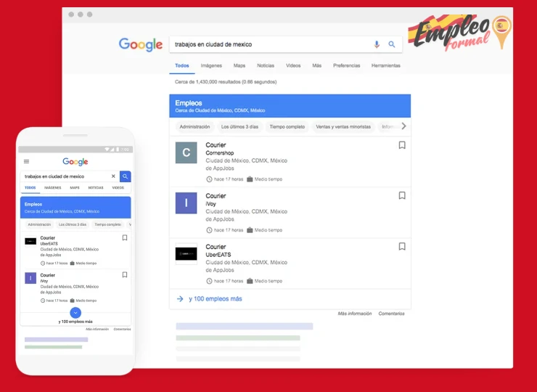Switch to IMÁGENES tab on the phone

coord(53,188)
